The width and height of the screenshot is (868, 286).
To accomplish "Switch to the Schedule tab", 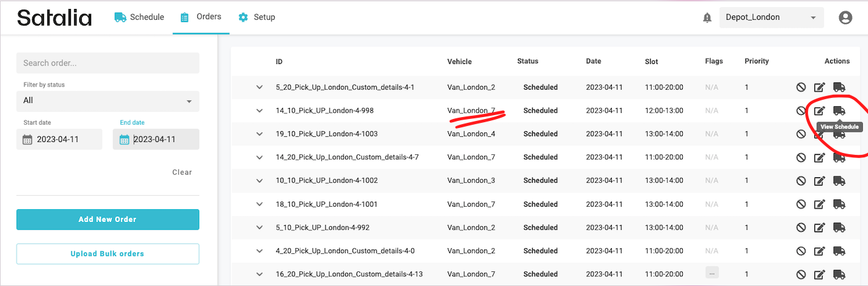I will click(139, 17).
